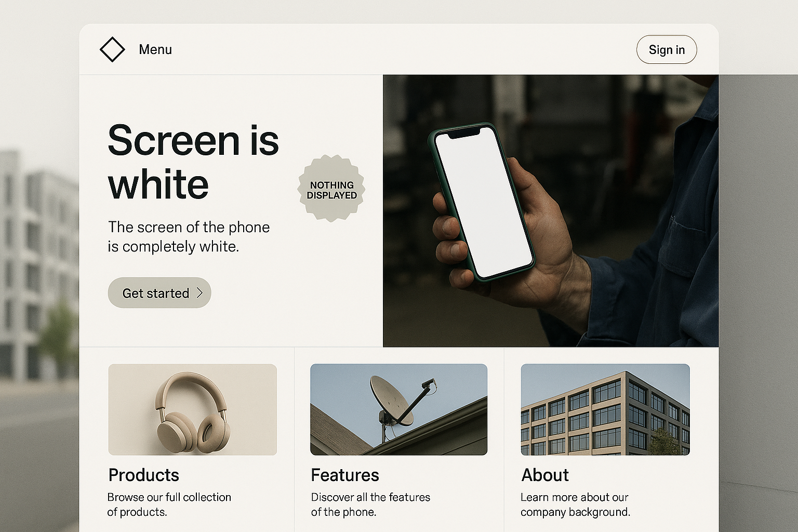Screen dimensions: 798x532
Task: Click the "completely white" hero description text
Action: [x=189, y=236]
